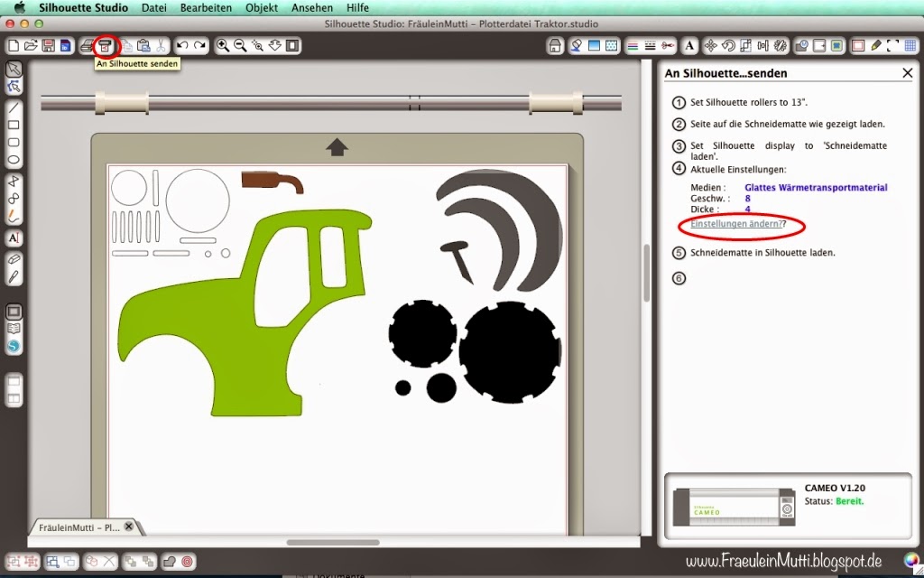Open the Align window icon
This screenshot has height=578, width=924.
(x=763, y=45)
